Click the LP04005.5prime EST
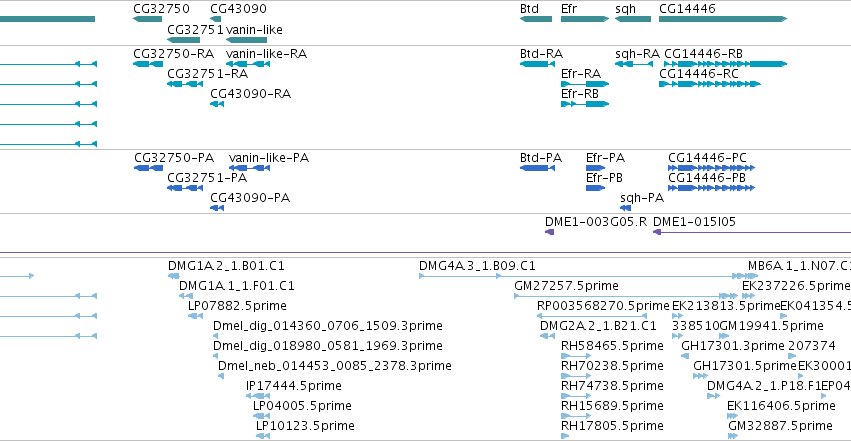Viewport: 851px width, 441px height. click(x=262, y=417)
